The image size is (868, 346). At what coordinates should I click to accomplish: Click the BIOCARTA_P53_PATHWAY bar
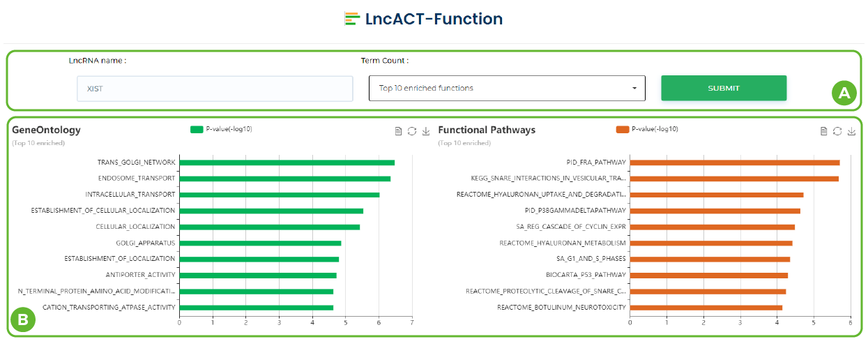click(708, 275)
